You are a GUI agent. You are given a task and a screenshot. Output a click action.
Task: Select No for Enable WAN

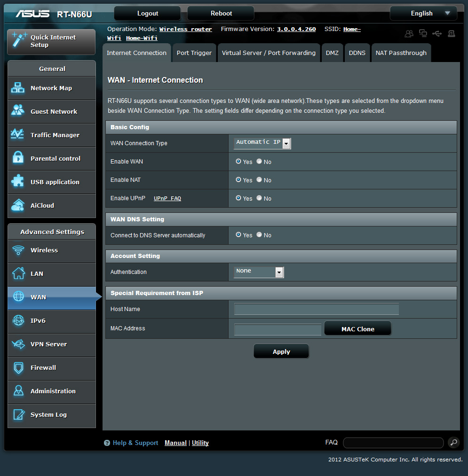click(x=259, y=161)
